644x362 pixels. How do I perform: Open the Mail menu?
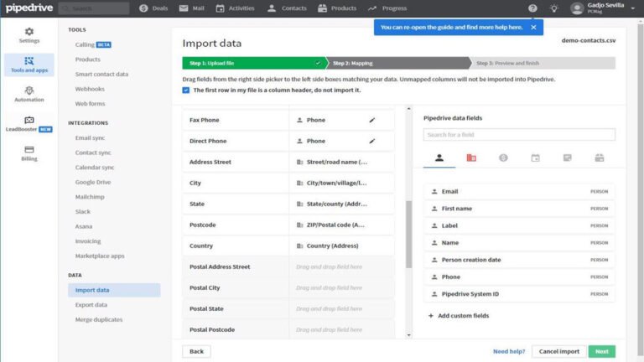click(192, 8)
